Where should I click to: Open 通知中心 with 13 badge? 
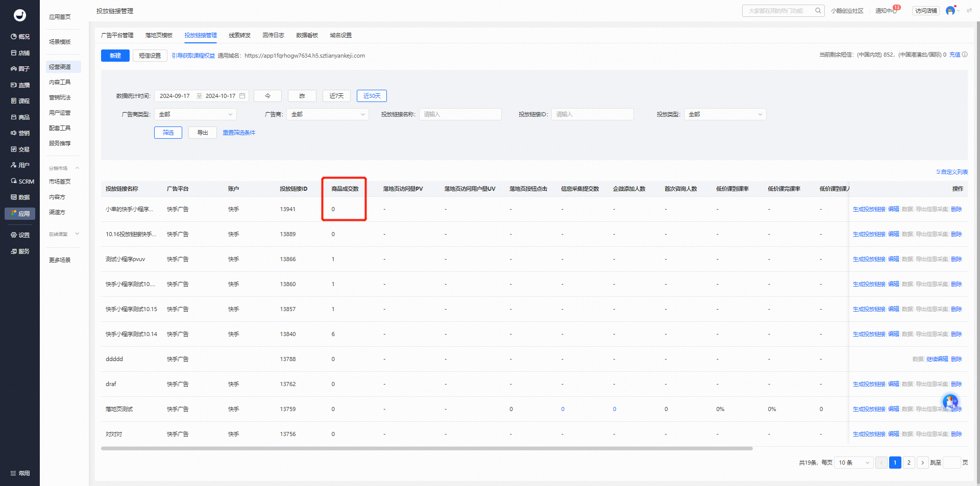pyautogui.click(x=887, y=11)
